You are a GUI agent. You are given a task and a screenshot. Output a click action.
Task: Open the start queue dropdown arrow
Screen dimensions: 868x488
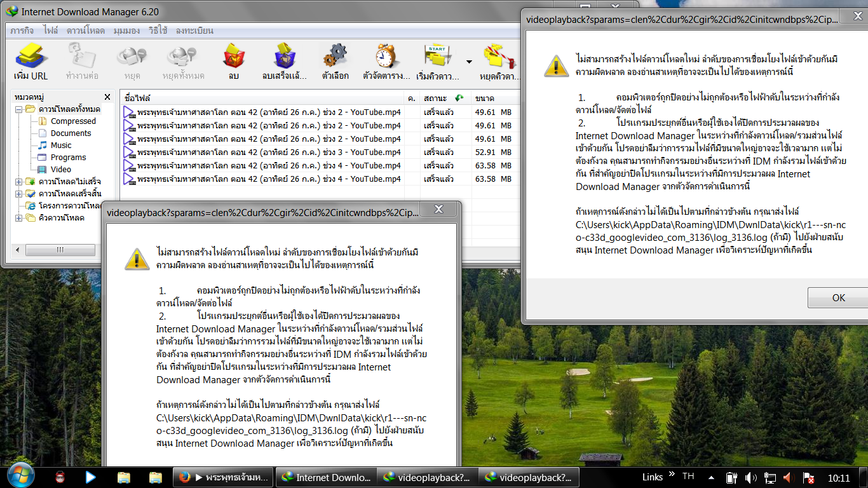[469, 62]
